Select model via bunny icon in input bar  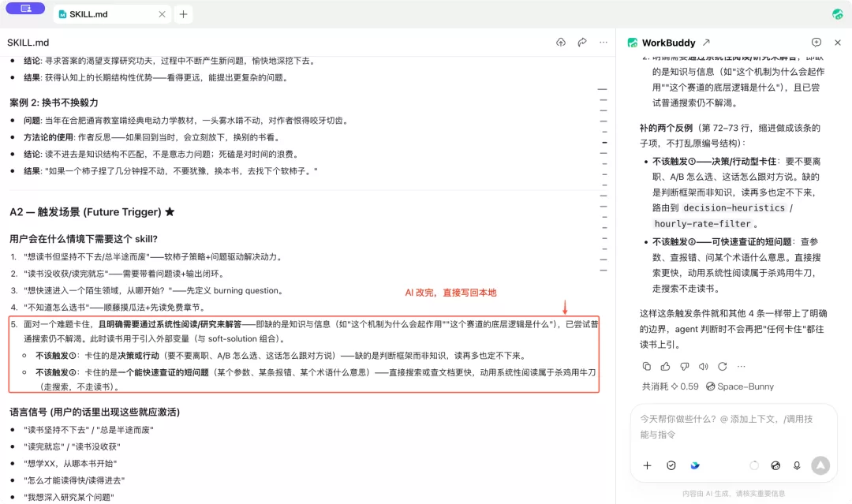pos(775,465)
